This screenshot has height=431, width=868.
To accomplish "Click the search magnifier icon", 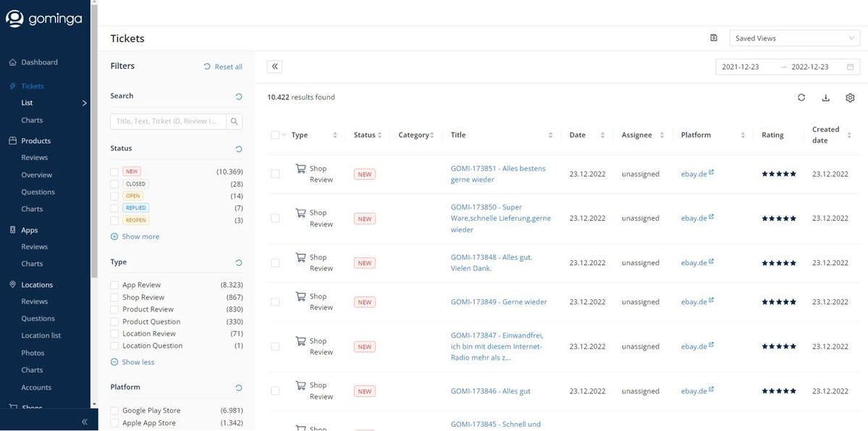I will [x=235, y=122].
